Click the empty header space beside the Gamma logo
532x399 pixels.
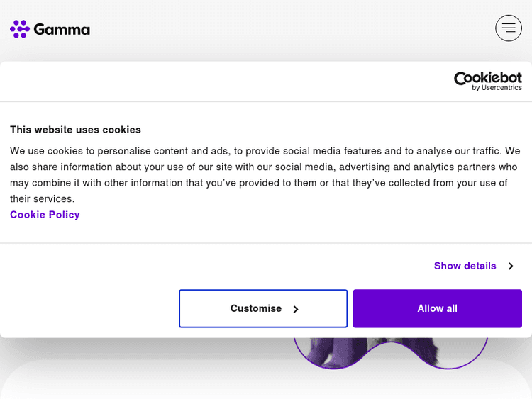click(284, 29)
